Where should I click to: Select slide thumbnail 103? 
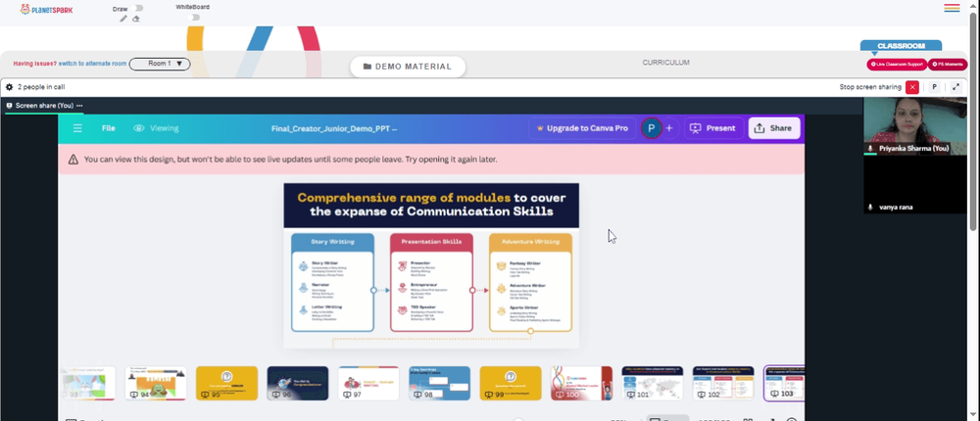(784, 384)
